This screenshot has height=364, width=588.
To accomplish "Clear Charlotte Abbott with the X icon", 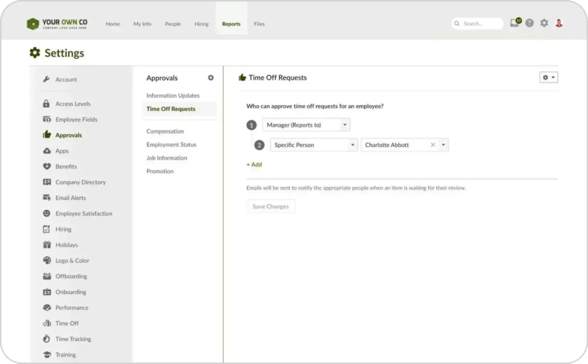I will (x=433, y=145).
